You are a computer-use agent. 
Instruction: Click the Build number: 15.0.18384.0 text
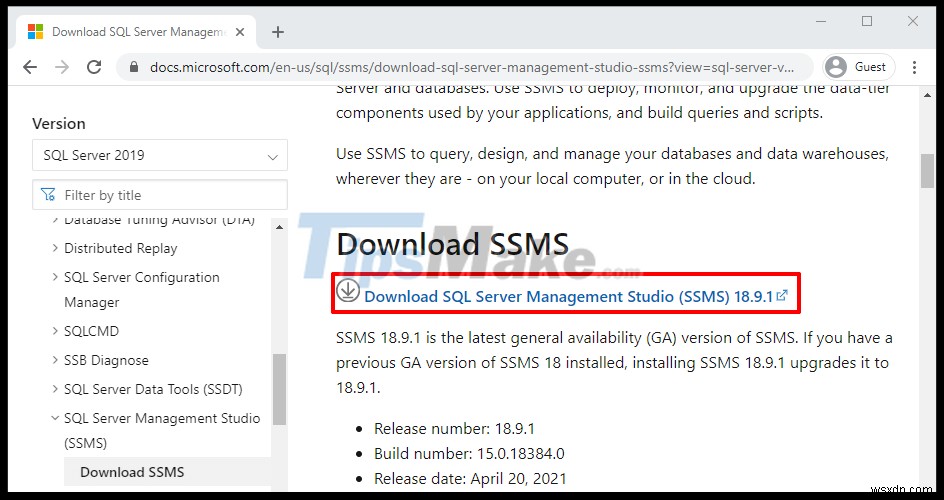(469, 454)
